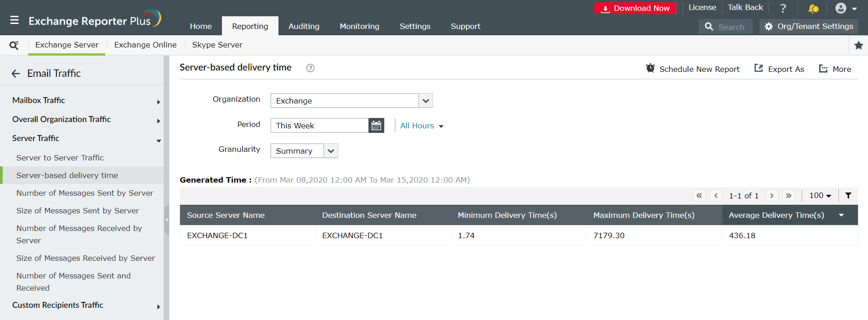Image resolution: width=868 pixels, height=320 pixels.
Task: Go back using the Email Traffic arrow
Action: click(x=16, y=74)
